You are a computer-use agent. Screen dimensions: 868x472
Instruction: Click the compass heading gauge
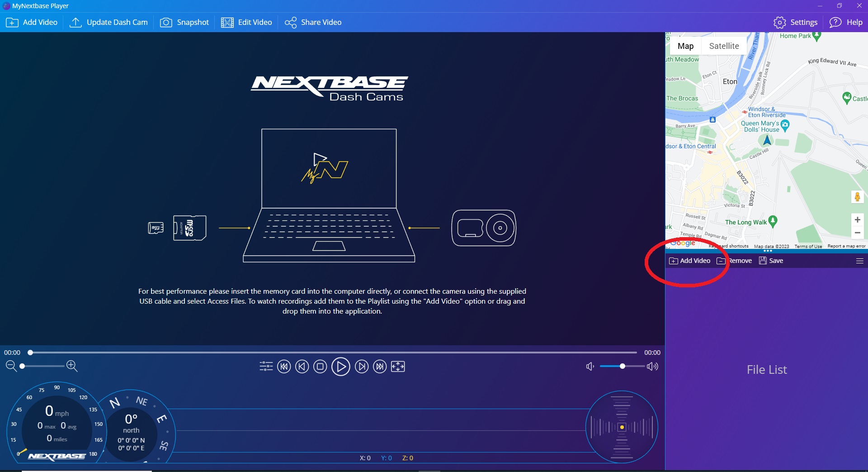tap(131, 427)
